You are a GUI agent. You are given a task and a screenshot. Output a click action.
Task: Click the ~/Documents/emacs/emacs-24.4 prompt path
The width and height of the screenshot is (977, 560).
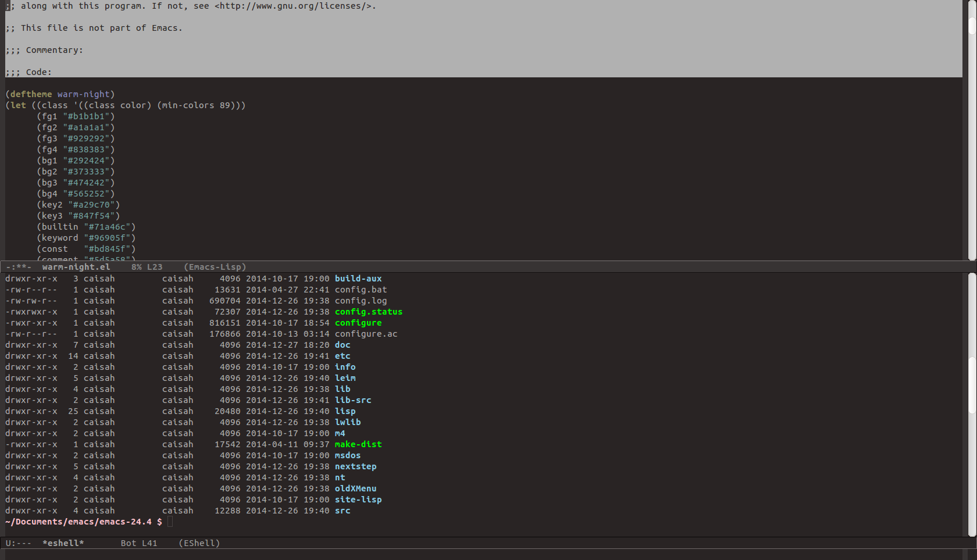79,522
